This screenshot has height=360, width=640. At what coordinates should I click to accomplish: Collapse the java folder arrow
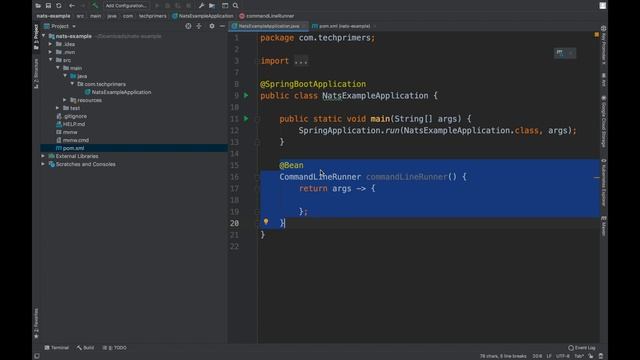[x=65, y=76]
